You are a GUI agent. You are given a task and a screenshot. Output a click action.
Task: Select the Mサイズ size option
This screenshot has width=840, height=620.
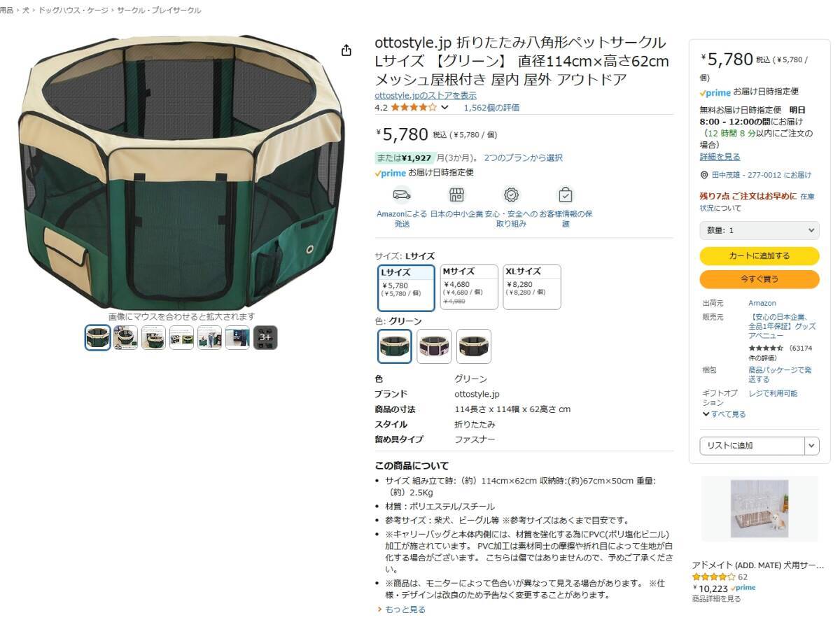coord(469,287)
